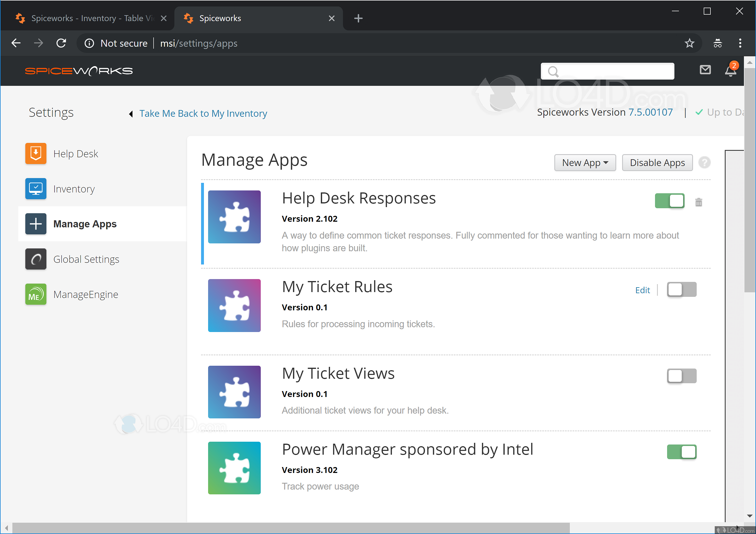Open My Ticket Rules app title
756x534 pixels.
337,287
